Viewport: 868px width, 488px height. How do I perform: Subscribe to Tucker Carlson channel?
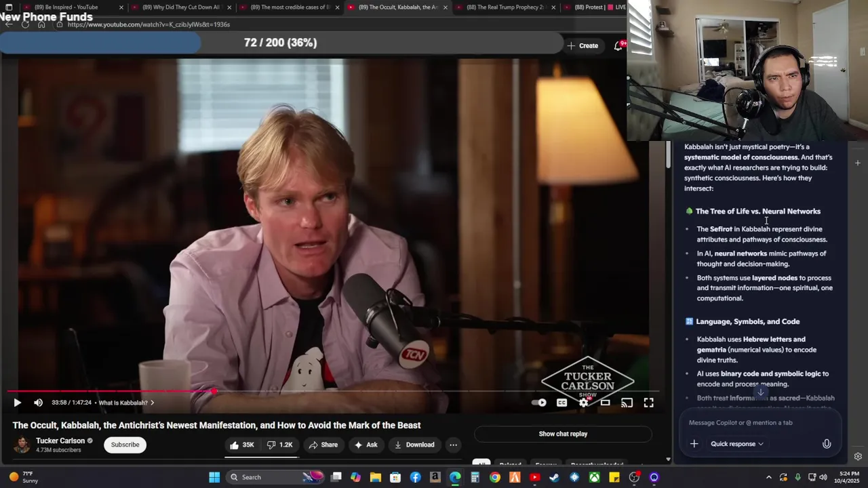click(x=125, y=445)
